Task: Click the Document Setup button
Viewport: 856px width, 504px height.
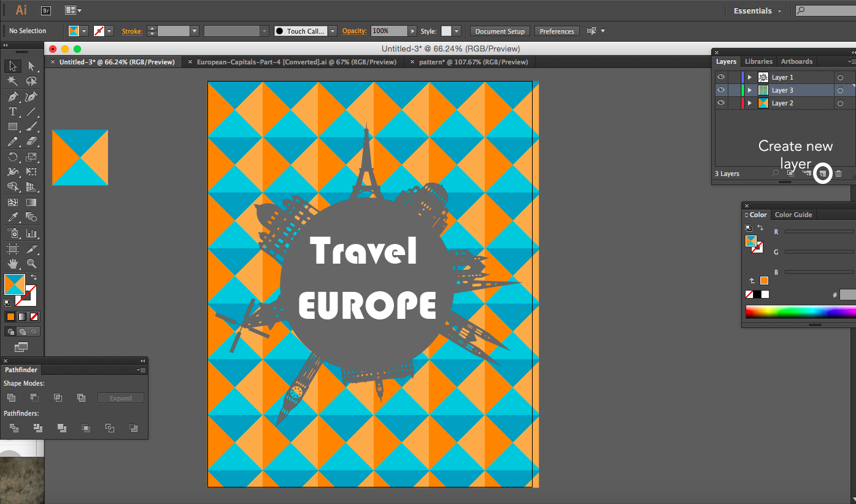Action: click(x=500, y=31)
